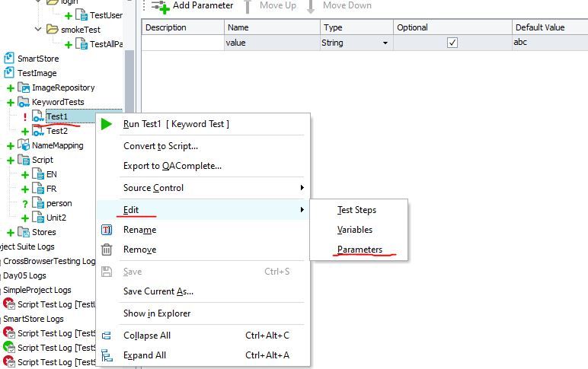The image size is (588, 369).
Task: Click the green Run Test1 play icon
Action: [107, 124]
